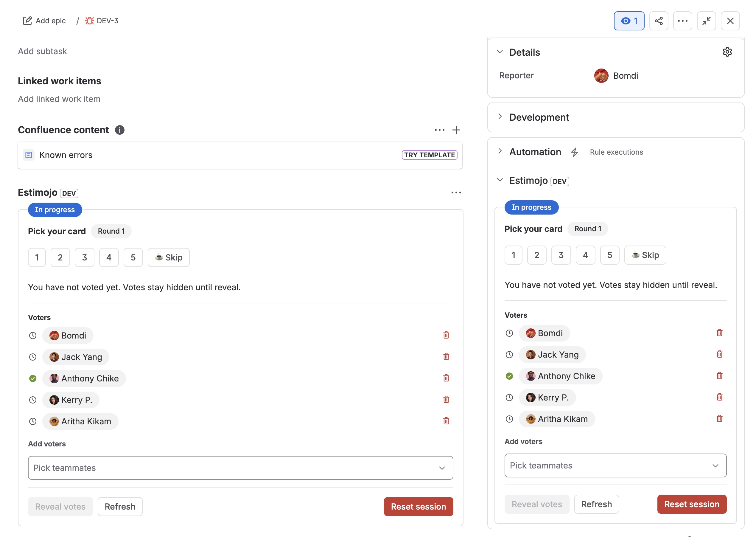
Task: Delete Kerry P. from sidebar voters list
Action: tap(719, 397)
